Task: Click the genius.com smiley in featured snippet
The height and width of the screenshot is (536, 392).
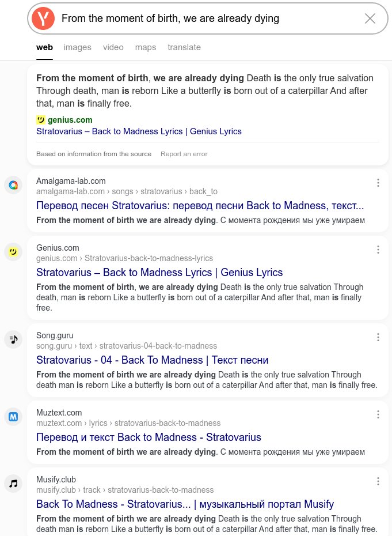Action: coord(41,120)
